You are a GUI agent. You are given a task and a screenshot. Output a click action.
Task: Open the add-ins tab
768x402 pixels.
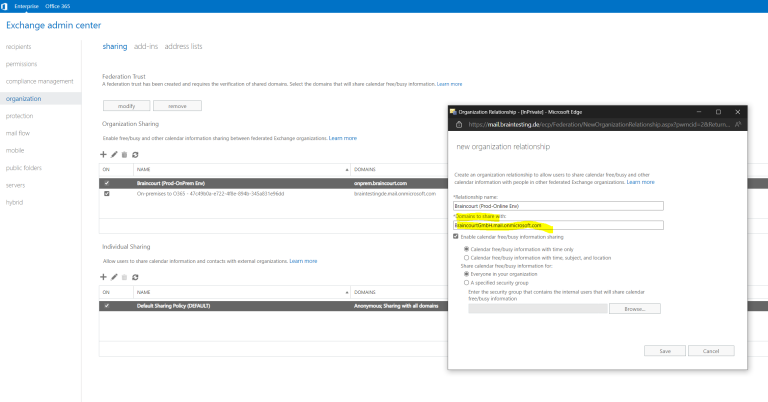click(146, 47)
